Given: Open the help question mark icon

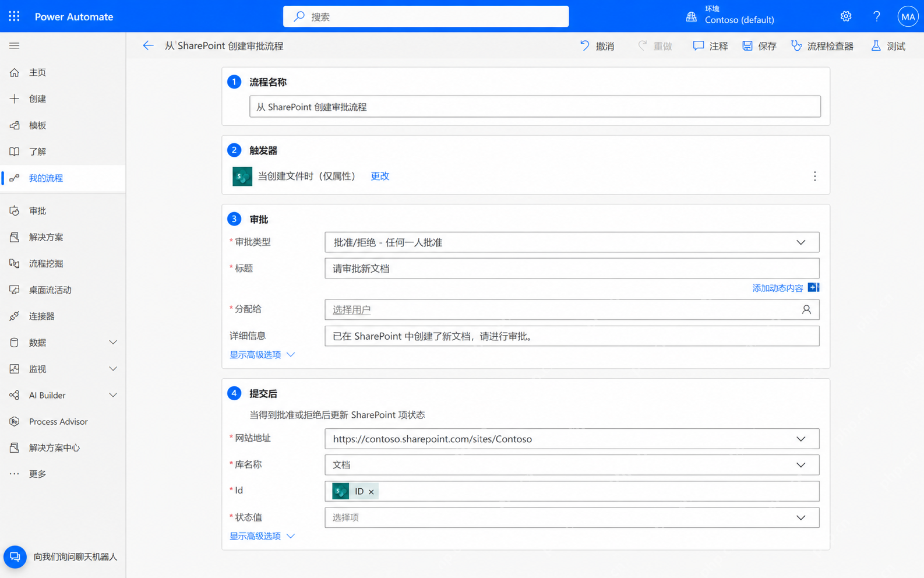Looking at the screenshot, I should [x=876, y=16].
